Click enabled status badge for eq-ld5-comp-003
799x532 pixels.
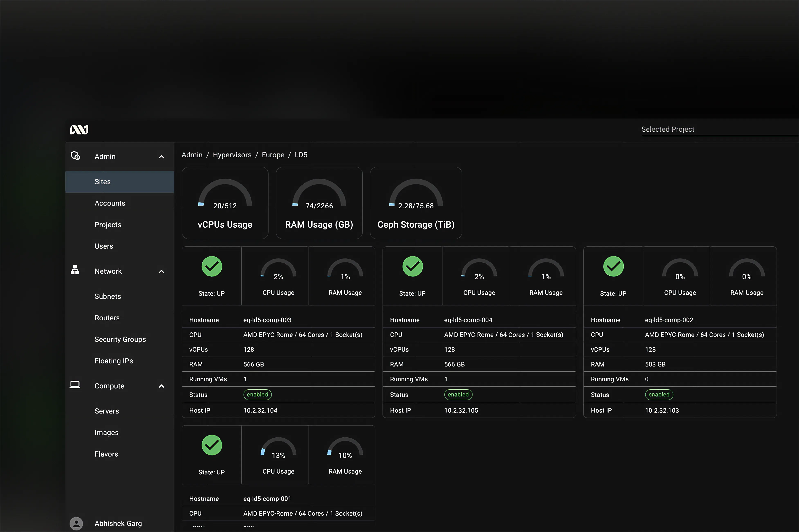point(257,395)
